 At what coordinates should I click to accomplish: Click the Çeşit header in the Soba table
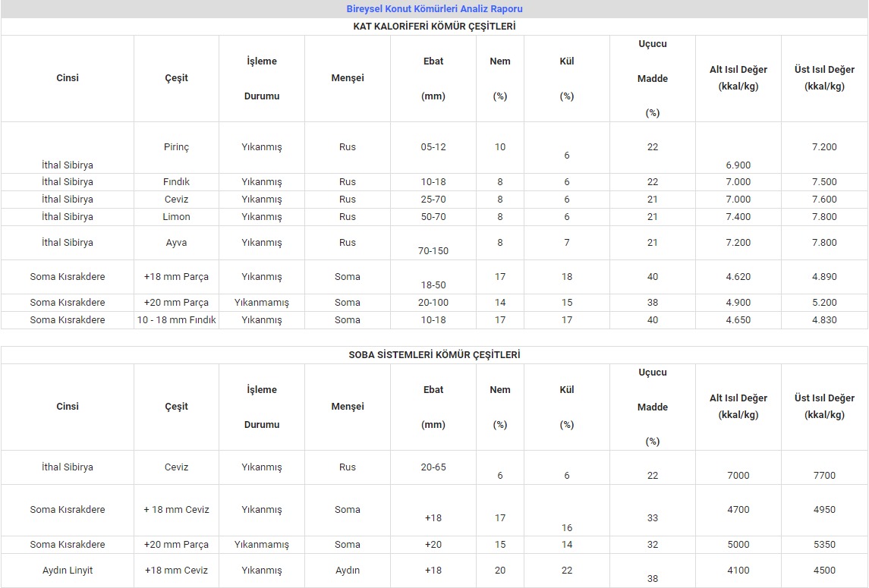click(x=176, y=406)
